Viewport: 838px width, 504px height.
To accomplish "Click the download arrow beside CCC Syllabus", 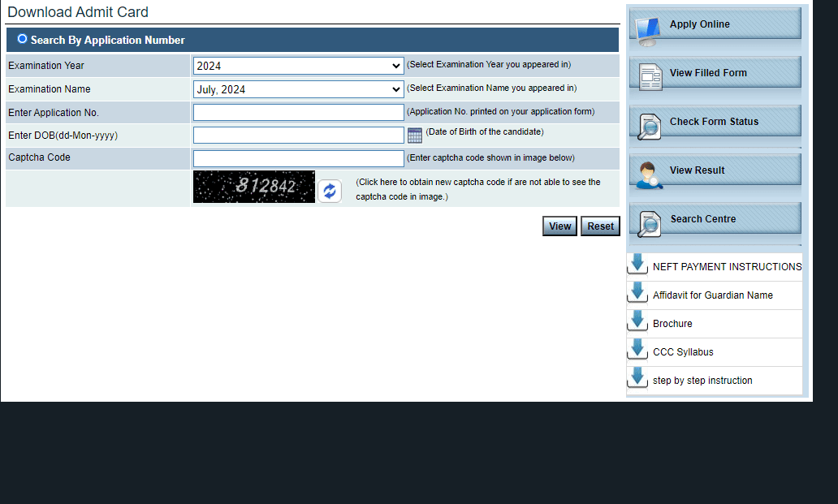I will click(638, 349).
